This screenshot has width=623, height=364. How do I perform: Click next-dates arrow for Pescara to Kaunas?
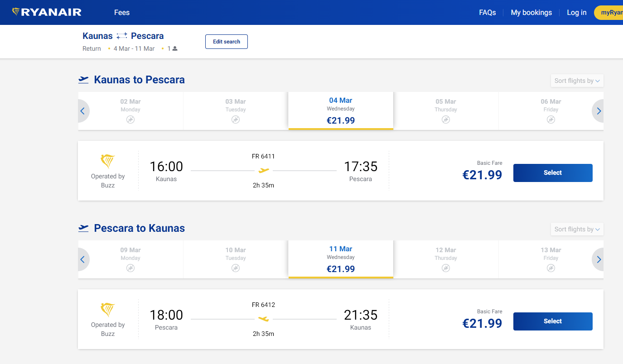[599, 259]
